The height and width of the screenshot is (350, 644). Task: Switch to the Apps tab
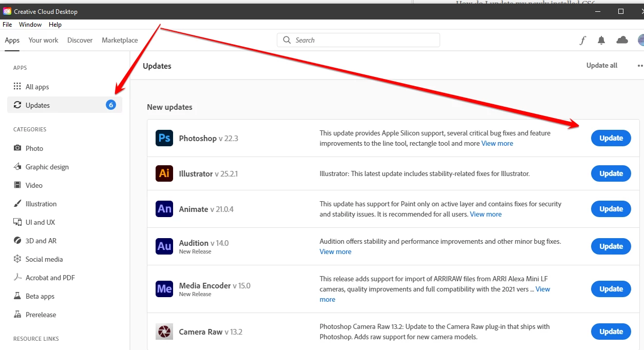point(12,40)
